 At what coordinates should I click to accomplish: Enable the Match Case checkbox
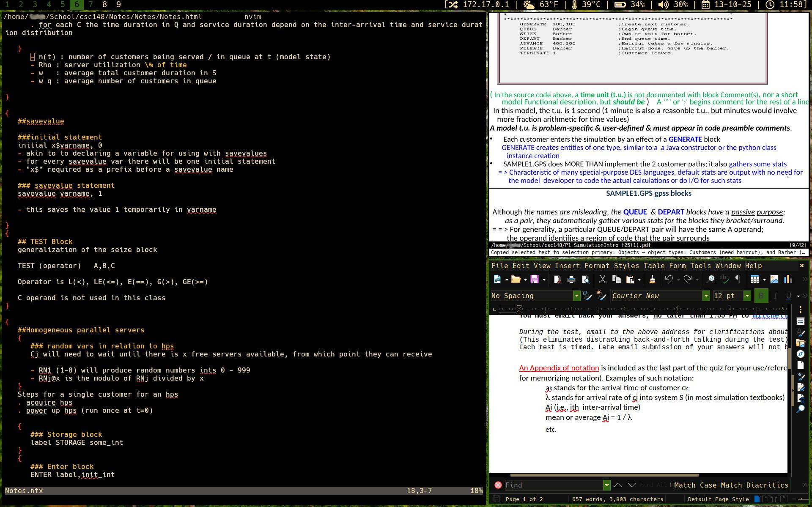672,485
